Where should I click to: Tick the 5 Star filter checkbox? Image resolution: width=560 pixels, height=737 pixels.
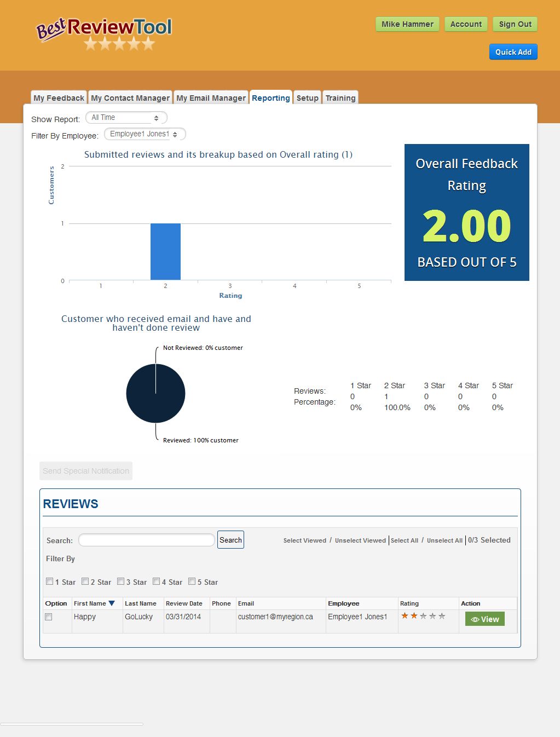click(x=192, y=581)
